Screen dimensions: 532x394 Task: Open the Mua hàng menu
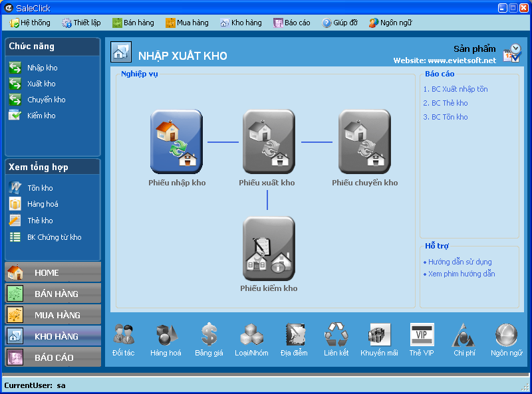coord(187,23)
